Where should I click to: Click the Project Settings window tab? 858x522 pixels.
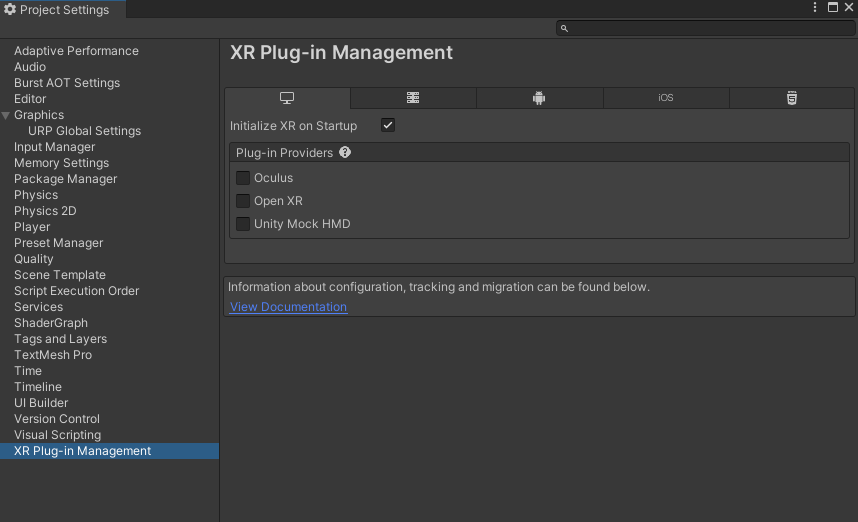click(x=62, y=9)
